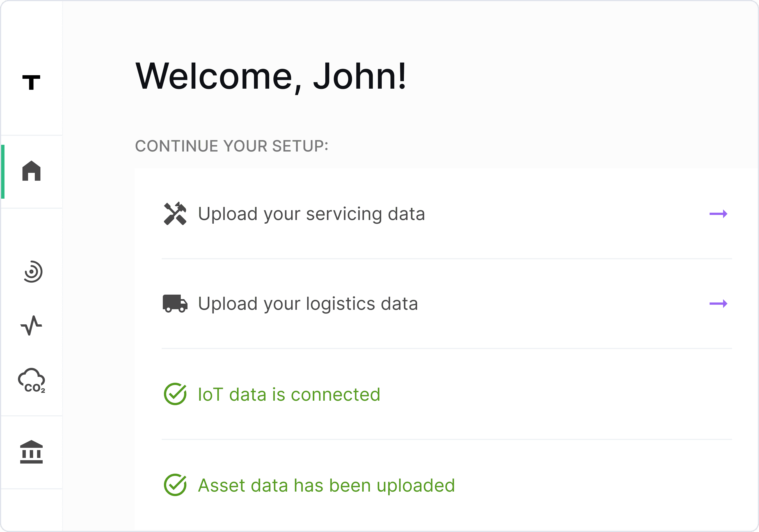Select 'Upload your servicing data' text
This screenshot has width=759, height=532.
pos(311,214)
